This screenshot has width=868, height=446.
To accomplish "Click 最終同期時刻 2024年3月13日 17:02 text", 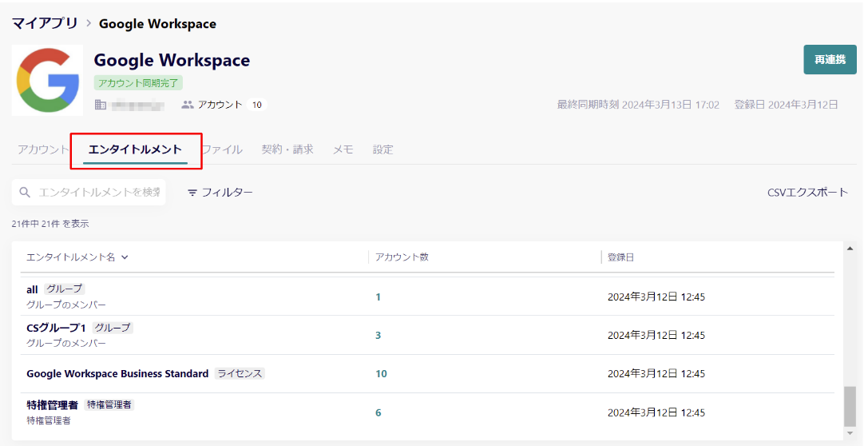I will tap(638, 105).
